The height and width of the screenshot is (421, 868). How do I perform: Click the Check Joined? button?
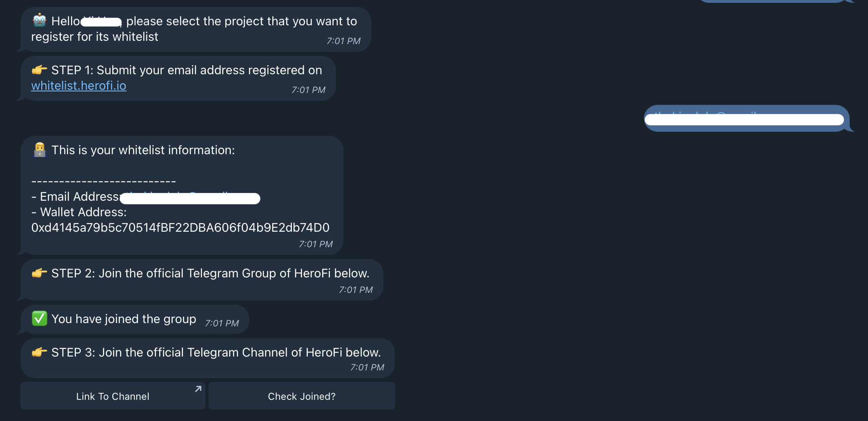(x=302, y=396)
